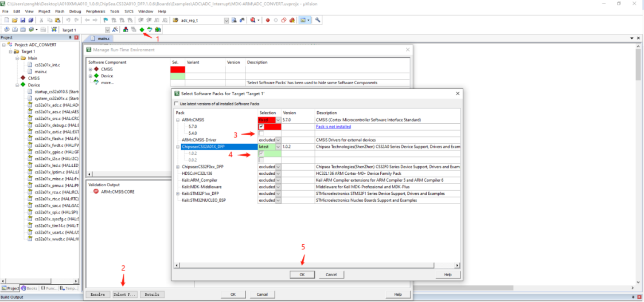
Task: Open the Flash menu
Action: tap(60, 11)
